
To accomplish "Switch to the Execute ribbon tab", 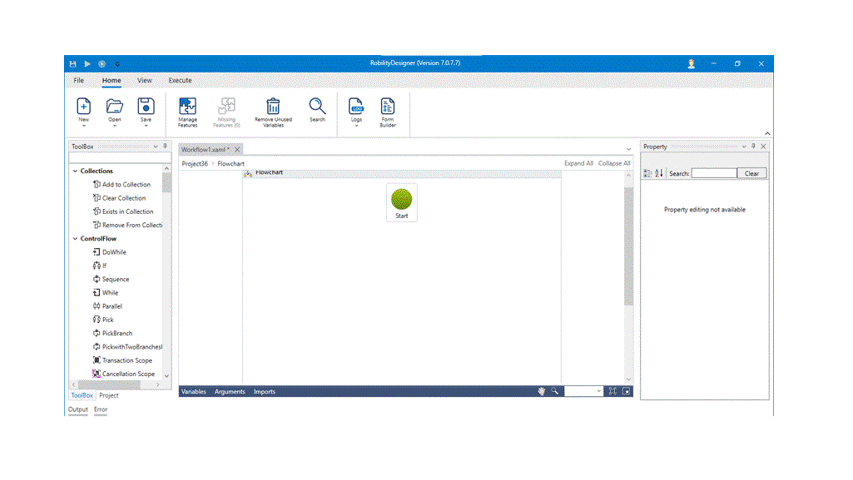I will 180,80.
